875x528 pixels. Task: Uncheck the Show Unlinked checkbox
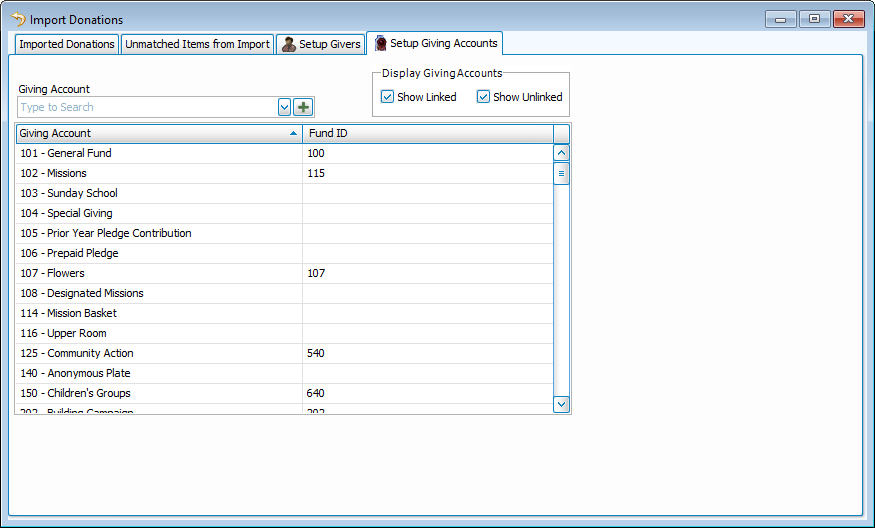pyautogui.click(x=483, y=97)
